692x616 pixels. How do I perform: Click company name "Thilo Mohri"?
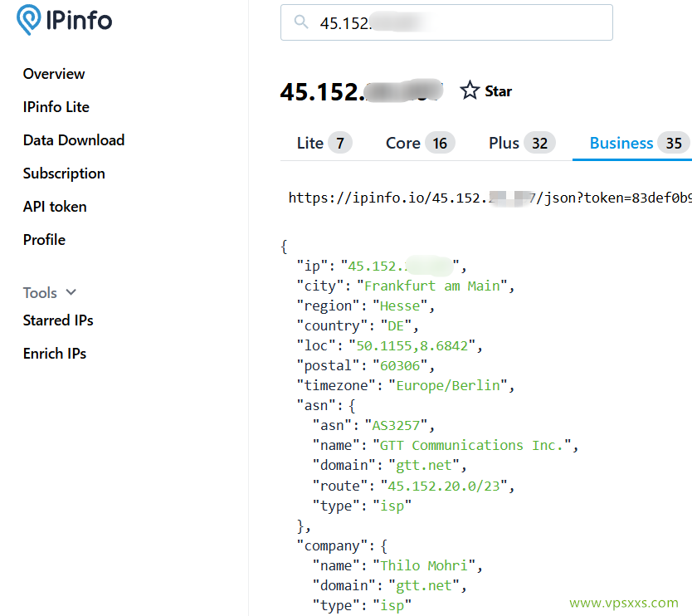(424, 565)
